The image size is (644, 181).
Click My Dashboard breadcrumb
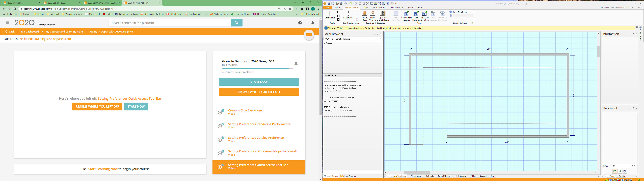click(30, 32)
